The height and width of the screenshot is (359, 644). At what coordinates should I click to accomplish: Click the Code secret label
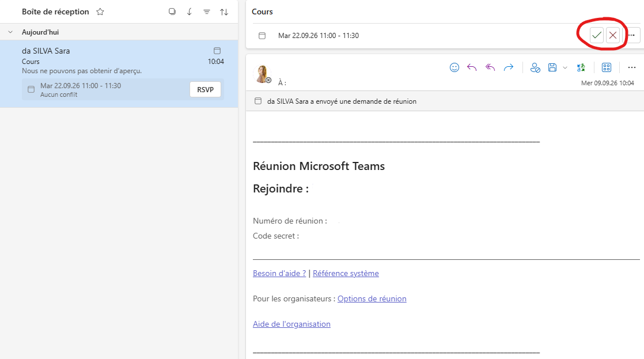[x=276, y=236]
